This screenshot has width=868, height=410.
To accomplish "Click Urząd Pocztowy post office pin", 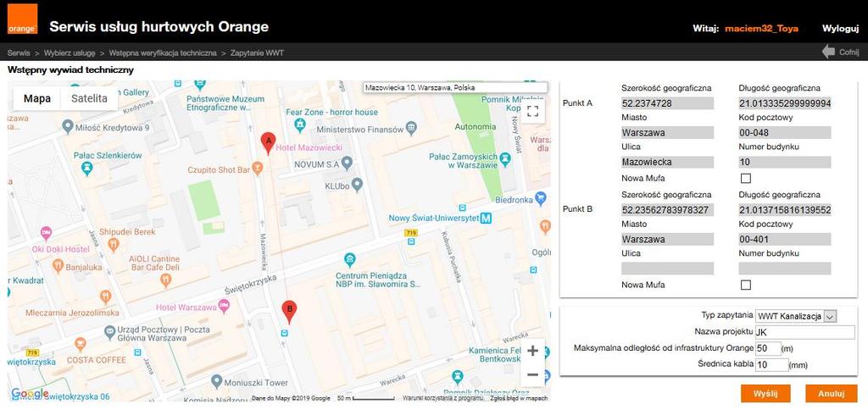I will point(110,333).
